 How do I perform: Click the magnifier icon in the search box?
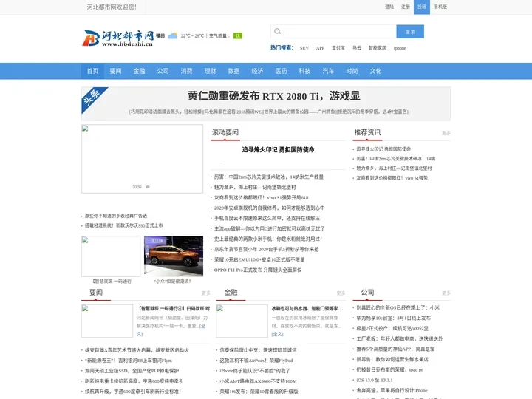point(278,31)
